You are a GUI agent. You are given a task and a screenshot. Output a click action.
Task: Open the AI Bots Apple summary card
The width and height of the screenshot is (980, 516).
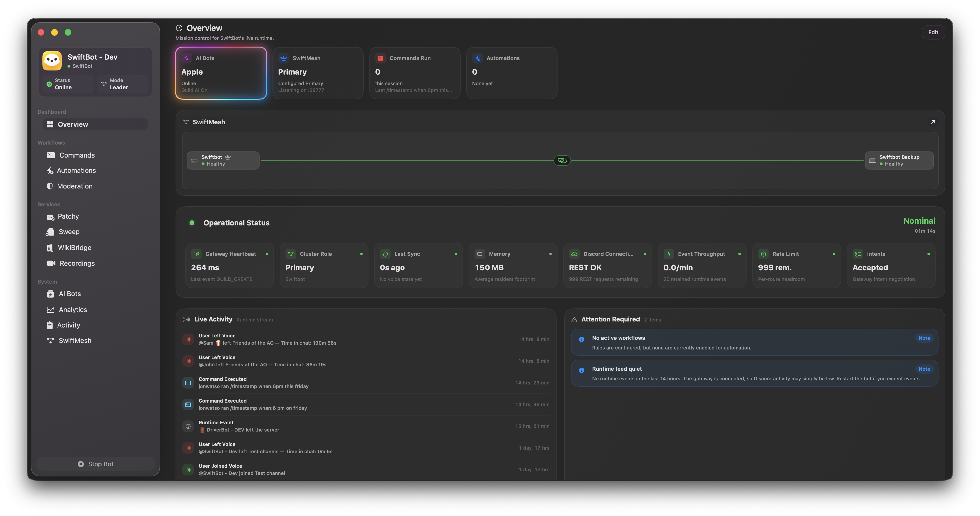pos(221,73)
